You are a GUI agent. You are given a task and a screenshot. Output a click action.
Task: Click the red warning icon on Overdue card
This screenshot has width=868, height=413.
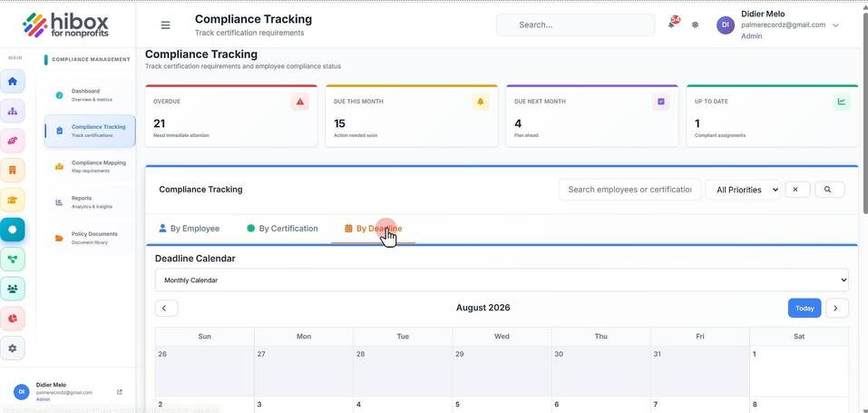[299, 102]
